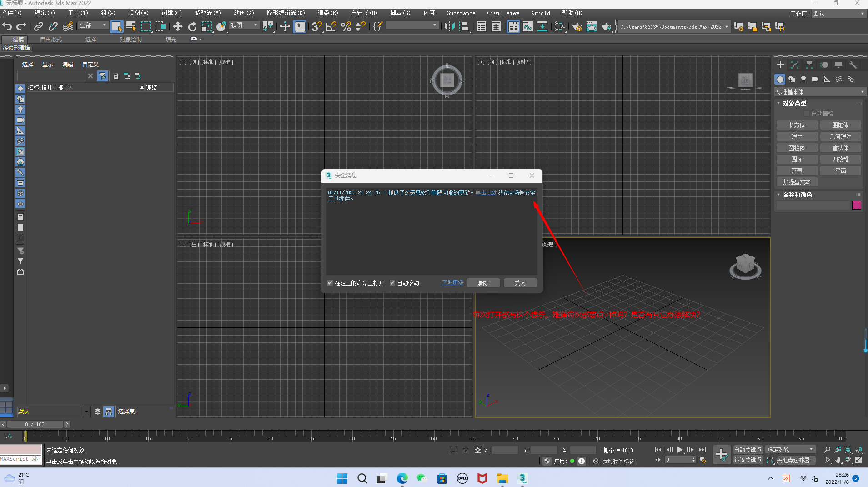Follow the click-here install link
Image resolution: width=868 pixels, height=487 pixels.
point(486,192)
